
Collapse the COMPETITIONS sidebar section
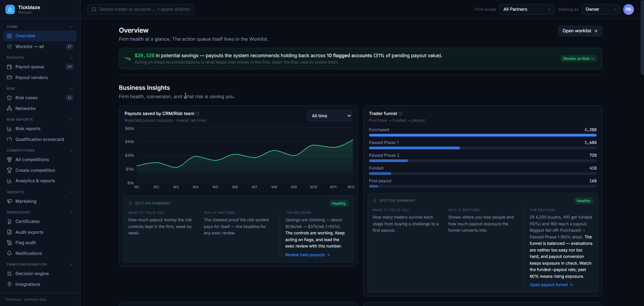(71, 151)
